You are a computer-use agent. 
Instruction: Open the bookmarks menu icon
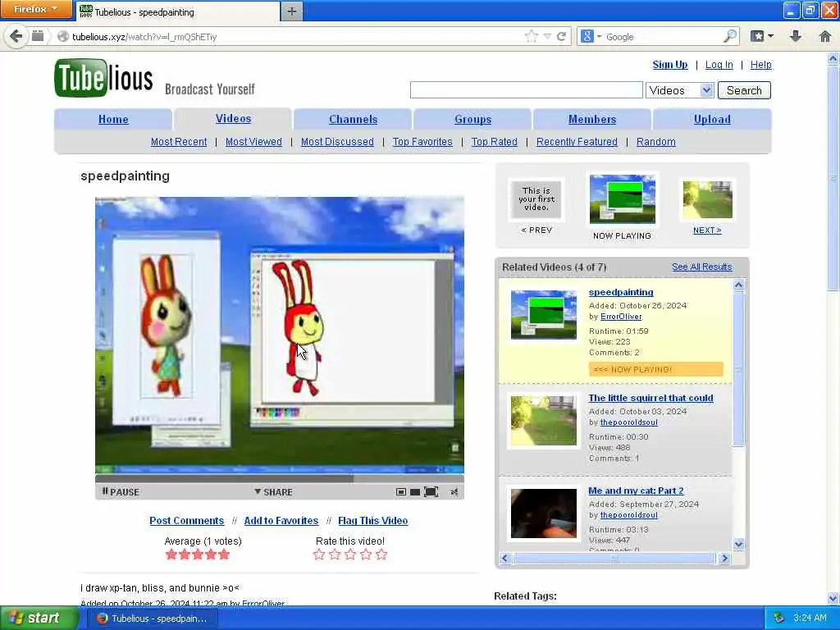point(762,36)
